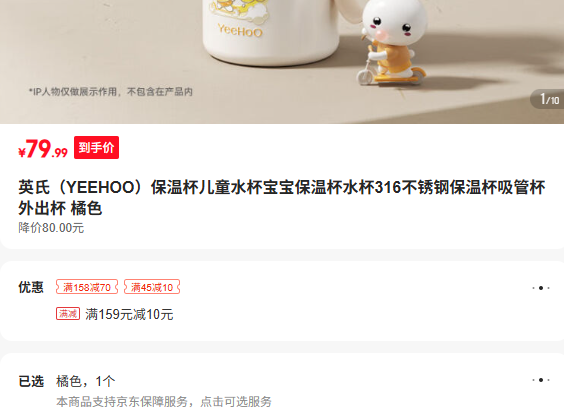This screenshot has height=414, width=564.
Task: Open the 已选 section three-dot menu
Action: pyautogui.click(x=541, y=380)
